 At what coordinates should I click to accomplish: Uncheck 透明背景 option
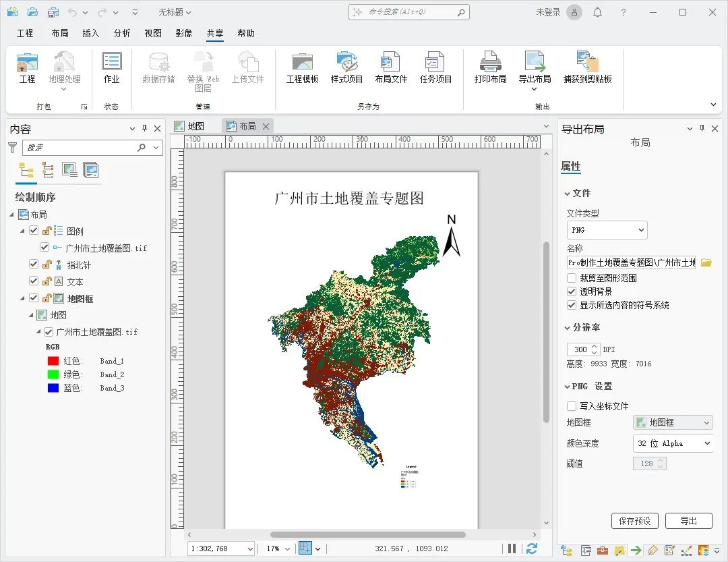[x=572, y=291]
